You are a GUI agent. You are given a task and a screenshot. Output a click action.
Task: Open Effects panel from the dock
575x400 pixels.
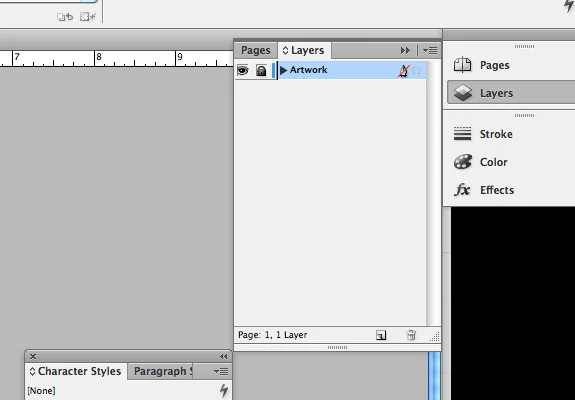point(509,190)
